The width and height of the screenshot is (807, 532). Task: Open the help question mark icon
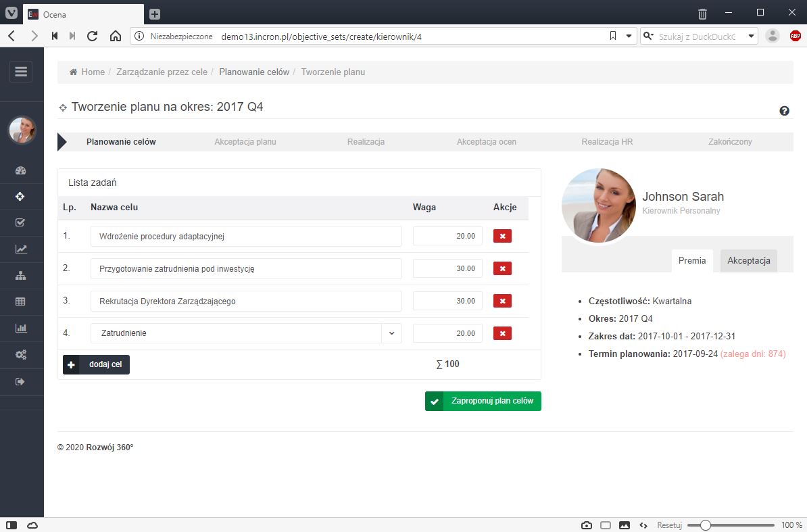(784, 111)
